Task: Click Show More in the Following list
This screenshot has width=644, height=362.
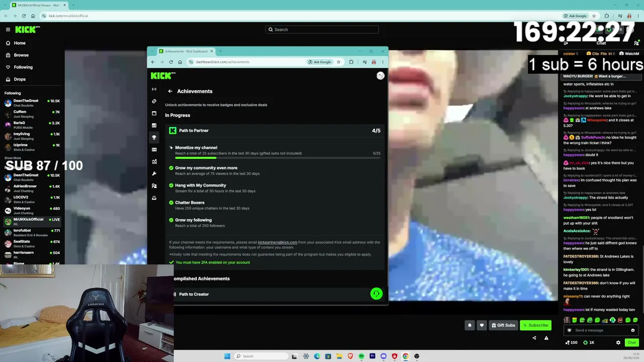Action: 13,158
